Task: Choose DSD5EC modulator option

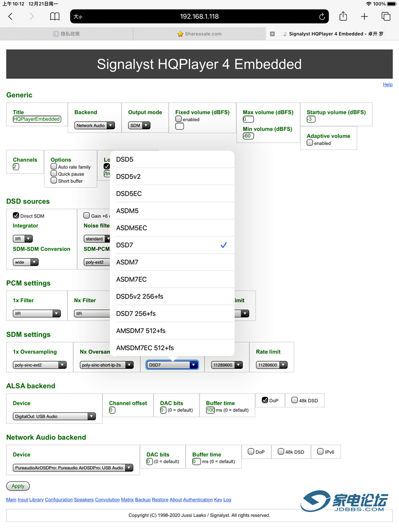Action: tap(172, 194)
